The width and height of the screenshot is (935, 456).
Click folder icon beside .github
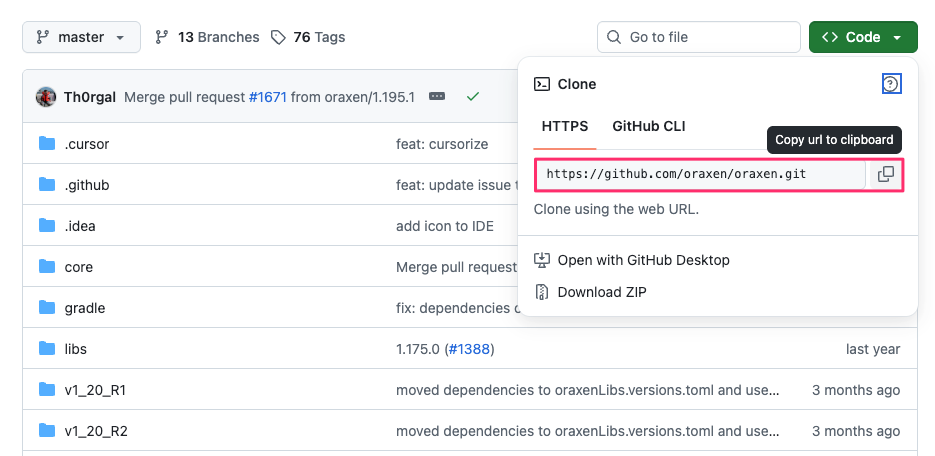click(x=47, y=185)
